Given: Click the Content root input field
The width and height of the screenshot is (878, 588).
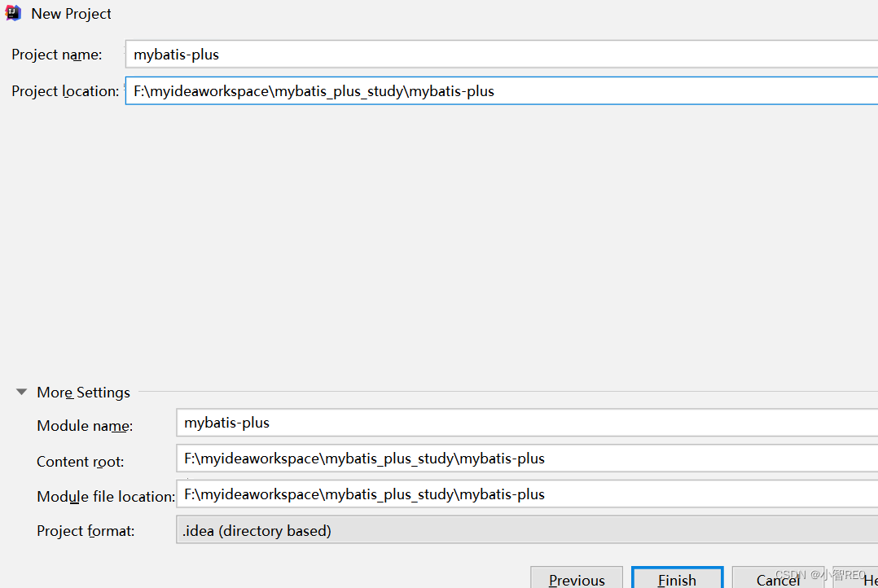Looking at the screenshot, I should coord(527,459).
